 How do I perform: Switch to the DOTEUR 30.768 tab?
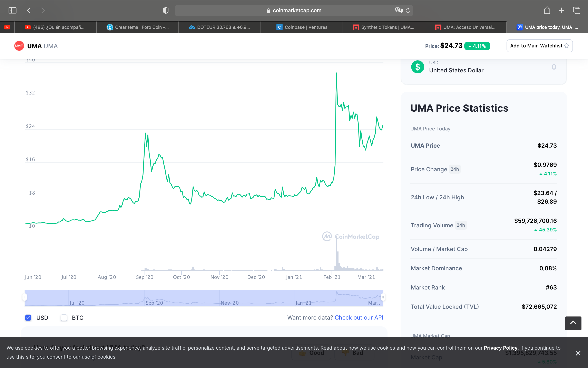219,27
